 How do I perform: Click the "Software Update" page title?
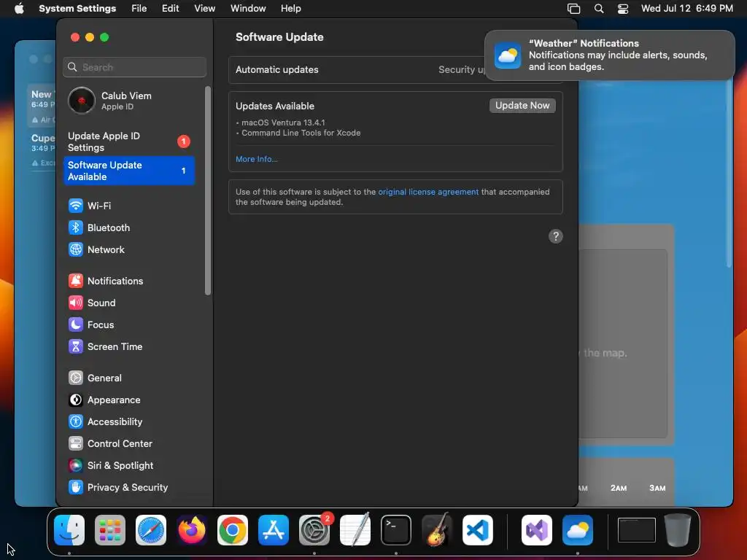coord(279,36)
